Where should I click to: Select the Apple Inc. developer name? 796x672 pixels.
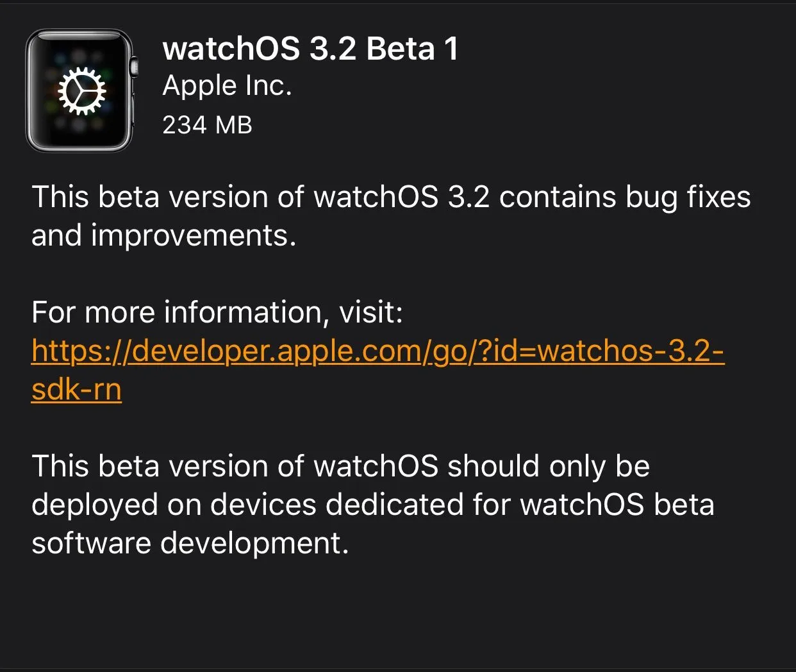click(x=227, y=86)
